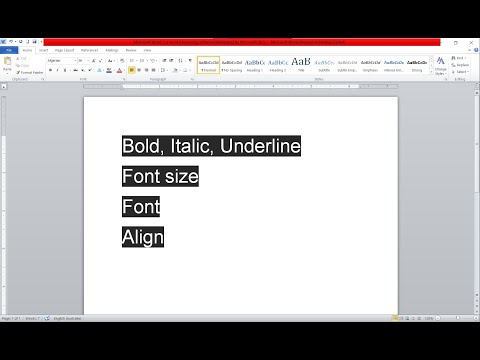Switch to the Home tab
The height and width of the screenshot is (360, 480).
[x=28, y=50]
